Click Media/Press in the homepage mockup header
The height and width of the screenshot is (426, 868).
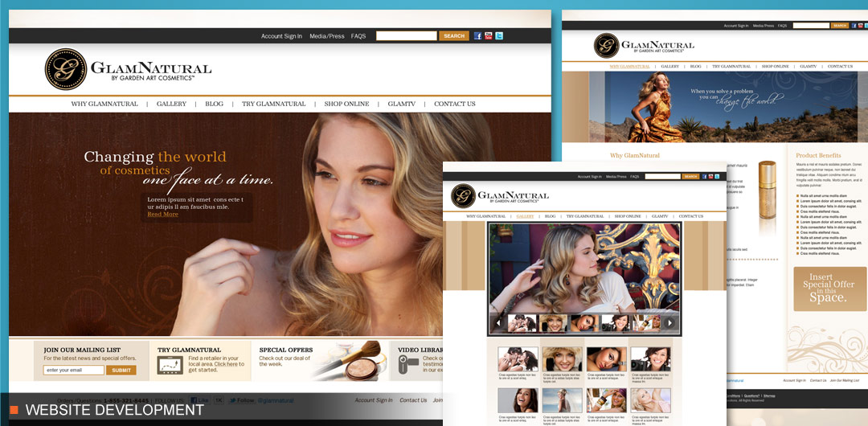coord(326,36)
